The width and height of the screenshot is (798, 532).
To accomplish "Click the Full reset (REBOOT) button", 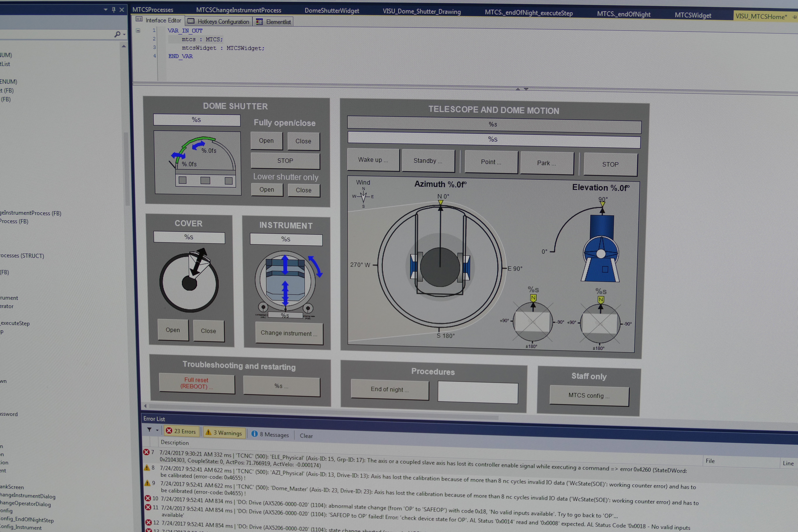I will click(x=197, y=383).
